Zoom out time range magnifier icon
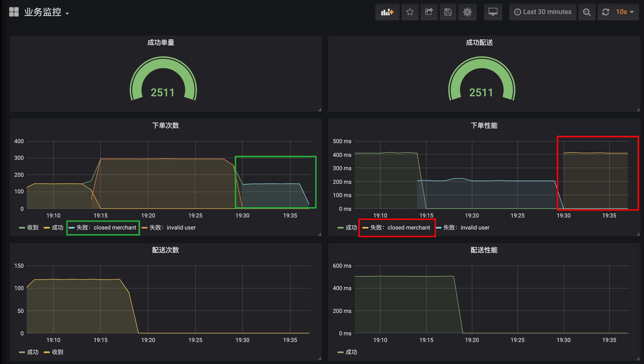The width and height of the screenshot is (644, 364). 586,12
